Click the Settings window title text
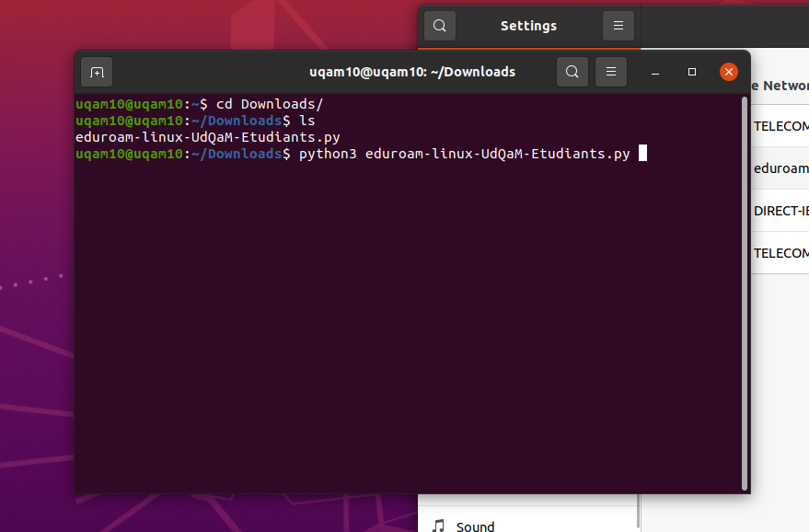Screen dimensions: 809x532 [529, 26]
